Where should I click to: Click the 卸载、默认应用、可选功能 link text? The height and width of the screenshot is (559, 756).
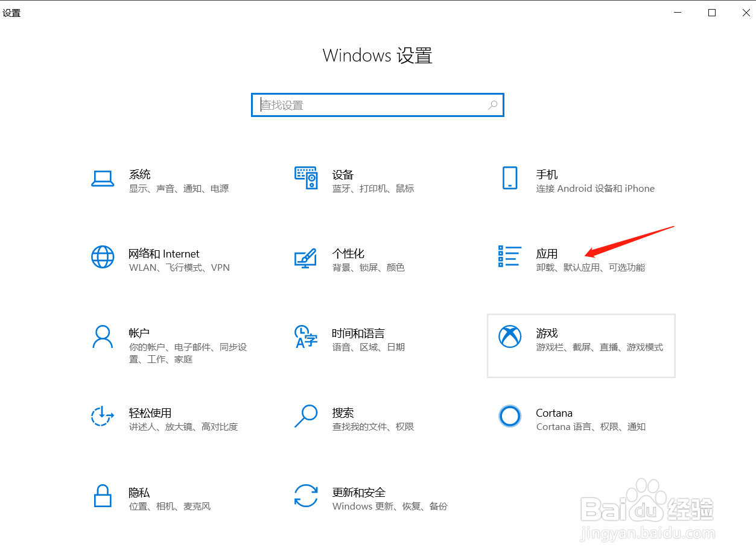click(x=591, y=267)
